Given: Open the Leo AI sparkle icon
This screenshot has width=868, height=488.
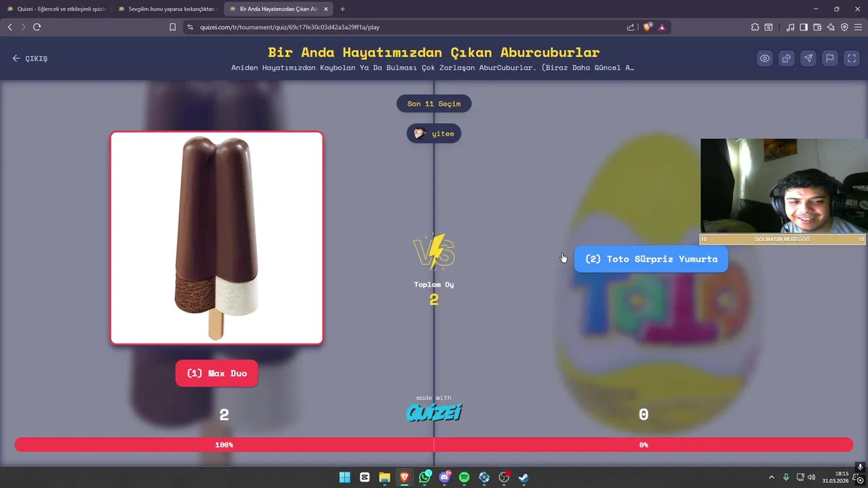Looking at the screenshot, I should click(831, 27).
